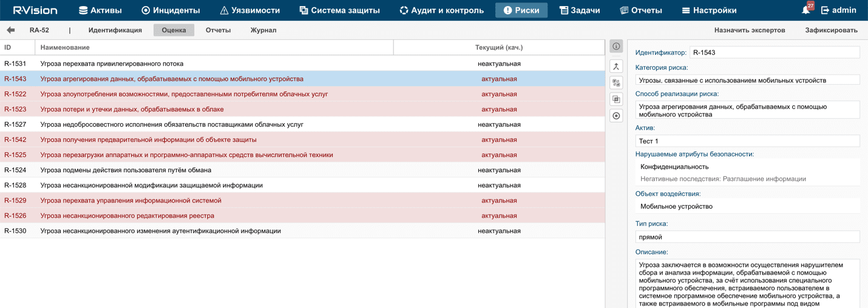
Task: Click the merge arrows side panel icon
Action: 616,67
